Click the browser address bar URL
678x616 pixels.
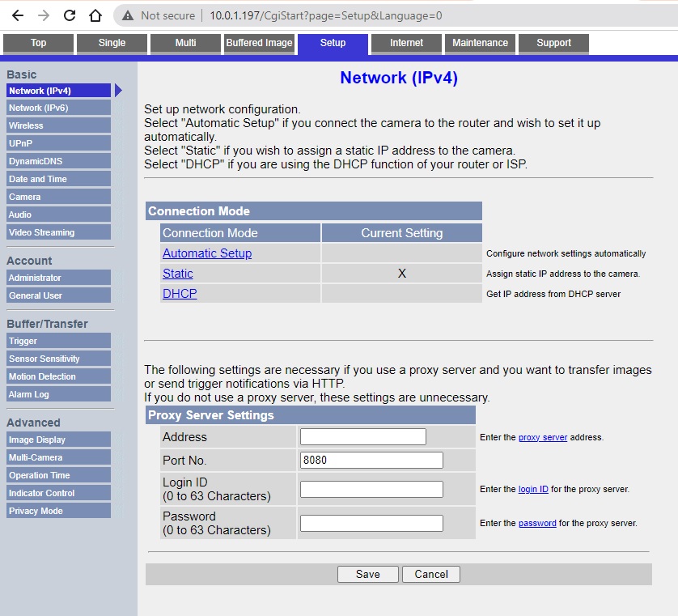[326, 16]
